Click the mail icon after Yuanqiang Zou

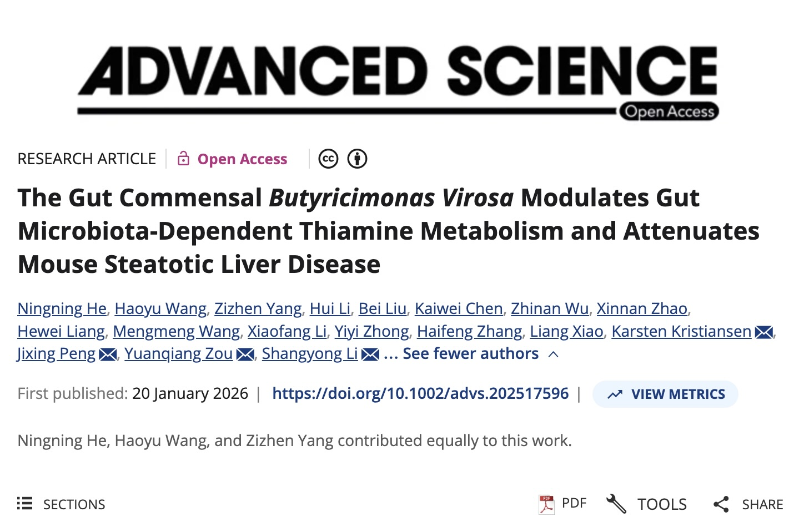(x=245, y=354)
